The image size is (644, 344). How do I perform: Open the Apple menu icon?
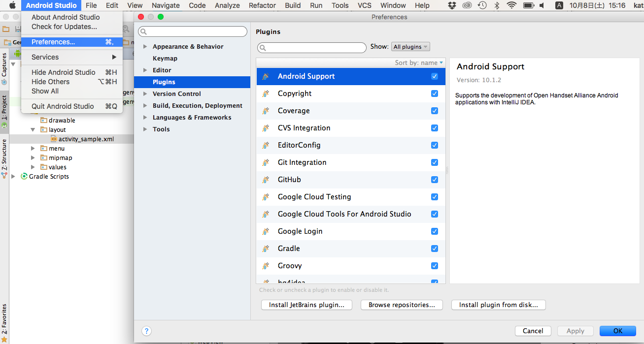click(12, 5)
